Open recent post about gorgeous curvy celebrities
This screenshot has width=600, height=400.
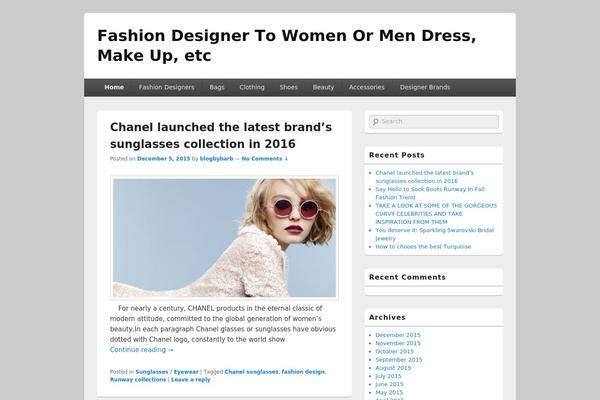click(436, 214)
